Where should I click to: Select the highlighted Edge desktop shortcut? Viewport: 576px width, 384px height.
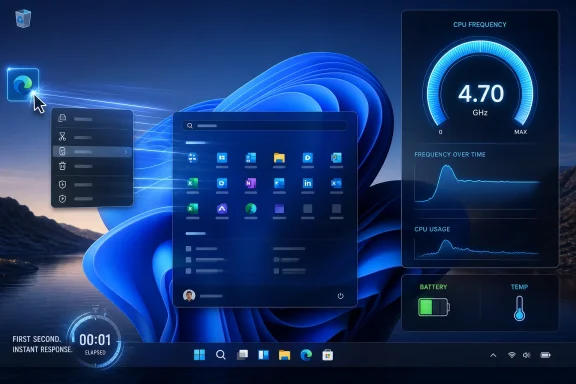click(x=23, y=84)
